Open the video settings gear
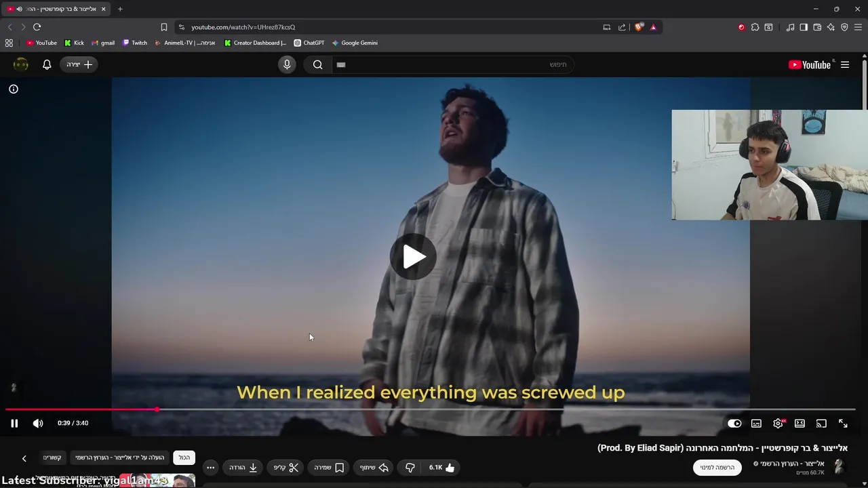 click(x=778, y=423)
